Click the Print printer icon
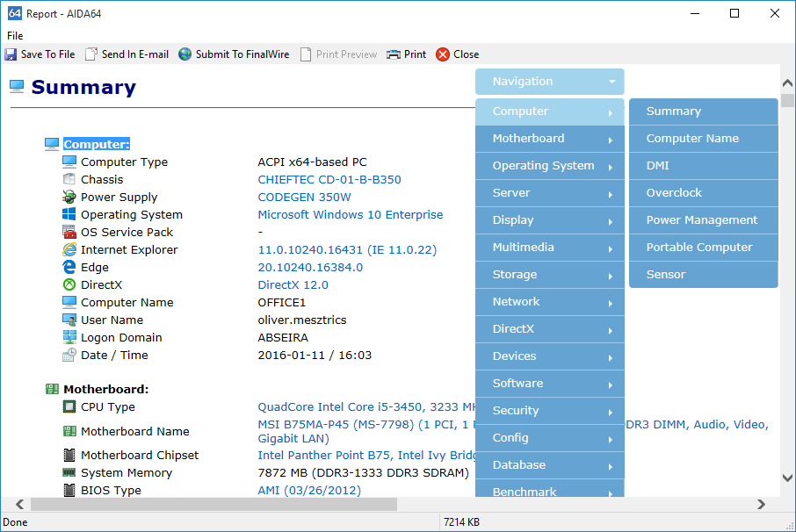The width and height of the screenshot is (796, 532). point(394,54)
